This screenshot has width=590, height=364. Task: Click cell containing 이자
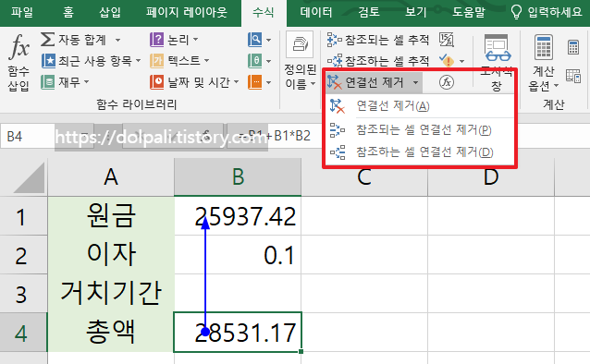111,255
